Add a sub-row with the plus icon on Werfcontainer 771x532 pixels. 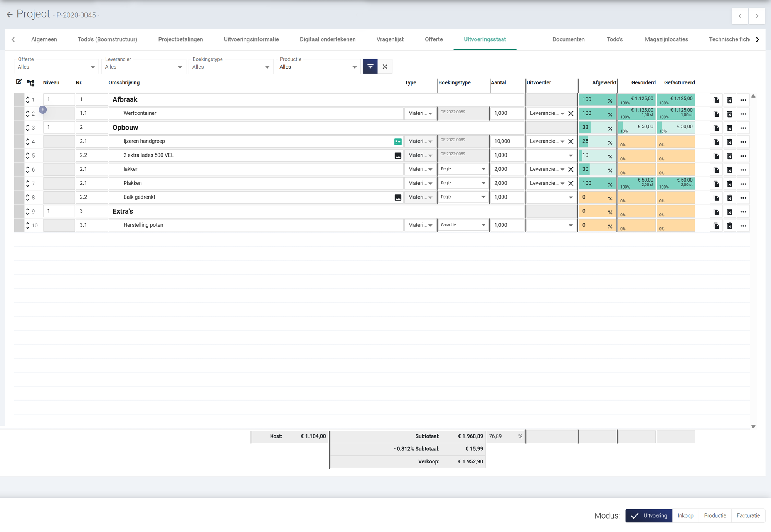[43, 110]
